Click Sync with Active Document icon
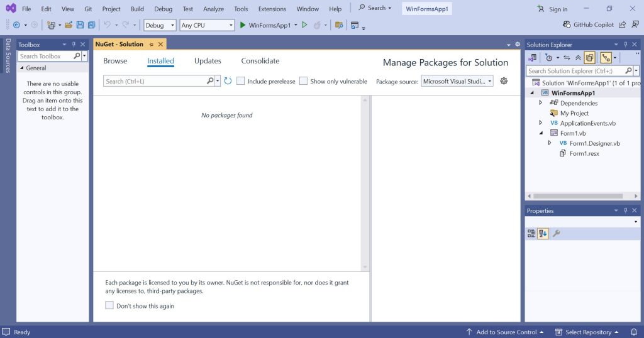The image size is (644, 338). tap(567, 58)
